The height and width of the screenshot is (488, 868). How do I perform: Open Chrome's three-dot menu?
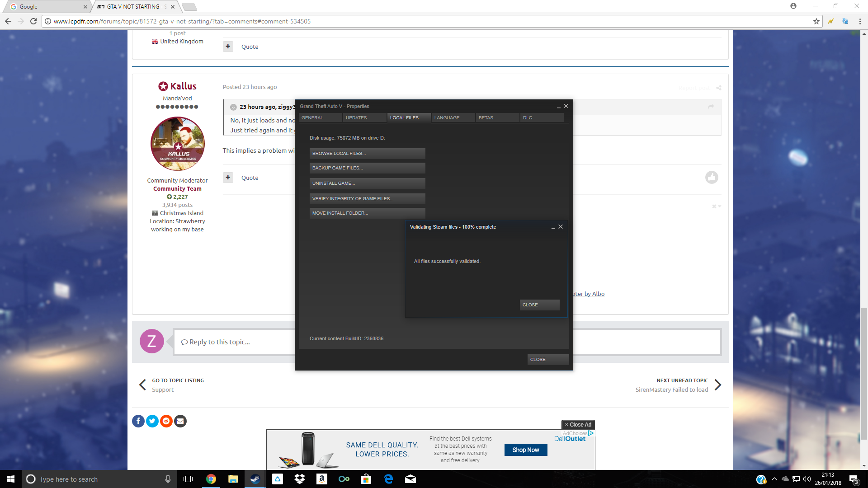coord(859,21)
